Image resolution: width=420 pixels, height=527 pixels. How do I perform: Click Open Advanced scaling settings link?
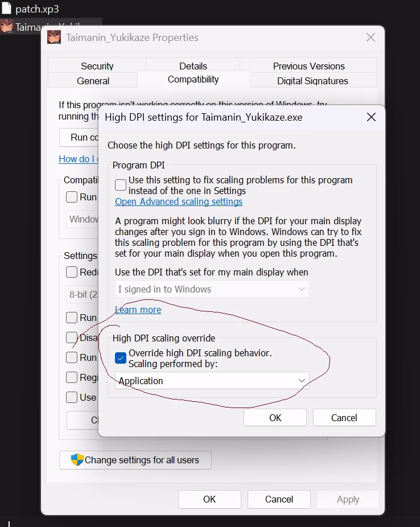pyautogui.click(x=179, y=201)
